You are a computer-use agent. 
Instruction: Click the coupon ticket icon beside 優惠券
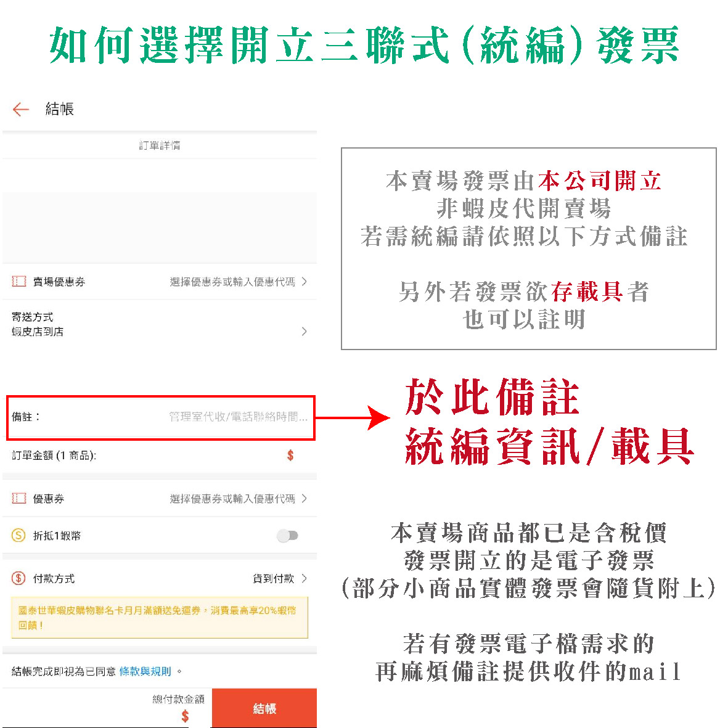point(18,499)
